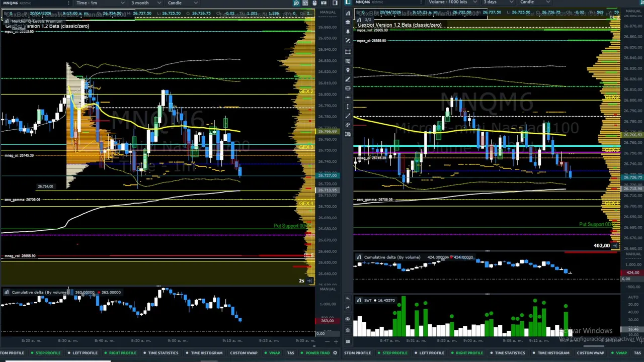This screenshot has width=644, height=362.
Task: Click the 26.714,00 price tag on left chart
Action: click(45, 187)
